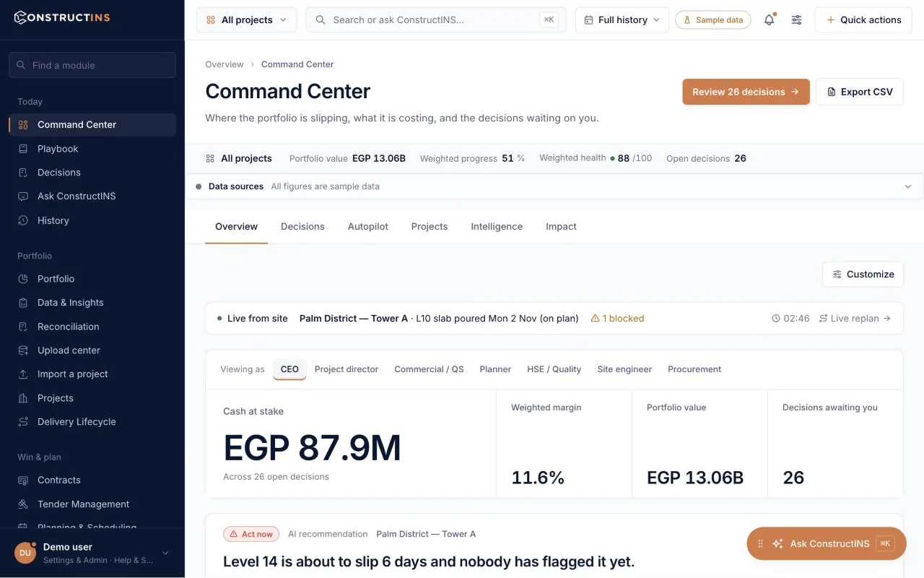
Task: Switch to the Intelligence tab
Action: click(497, 227)
